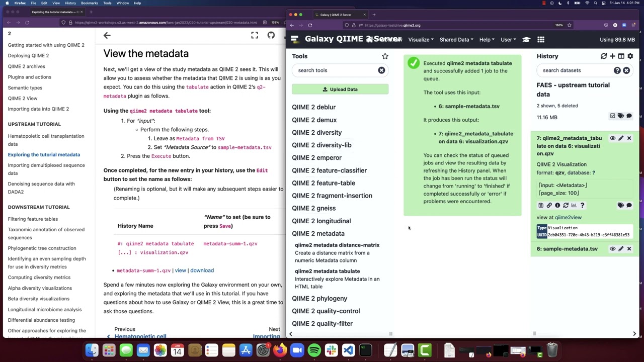Open the Window menu in menu bar
Screen dimensions: 644x362
tap(122, 3)
